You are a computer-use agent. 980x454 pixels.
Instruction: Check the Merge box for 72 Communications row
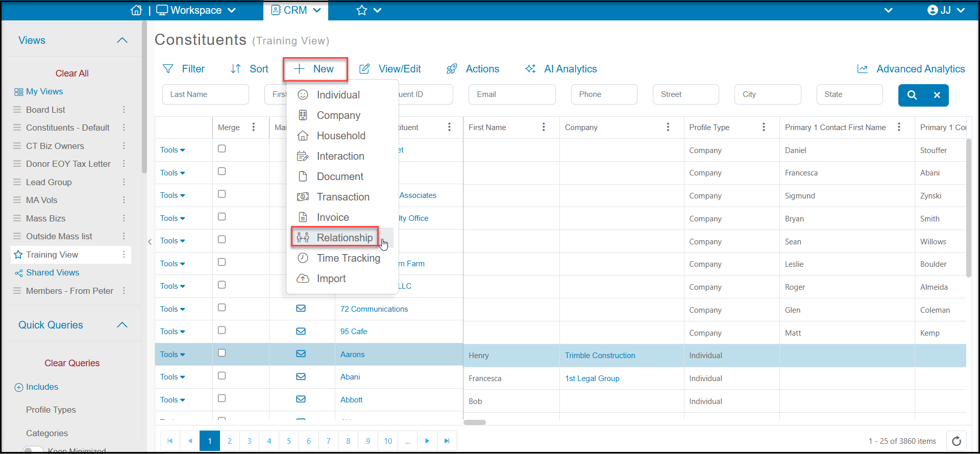(222, 308)
